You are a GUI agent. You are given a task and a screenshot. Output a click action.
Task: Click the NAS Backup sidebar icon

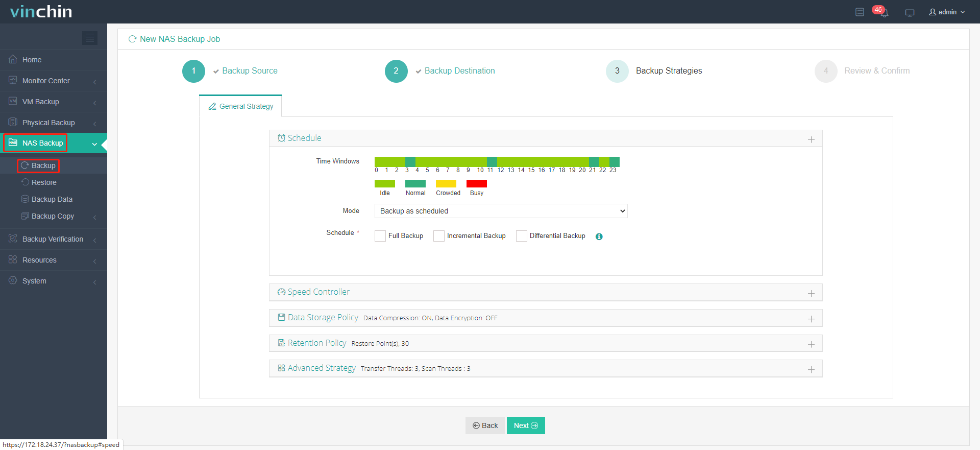pyautogui.click(x=13, y=143)
